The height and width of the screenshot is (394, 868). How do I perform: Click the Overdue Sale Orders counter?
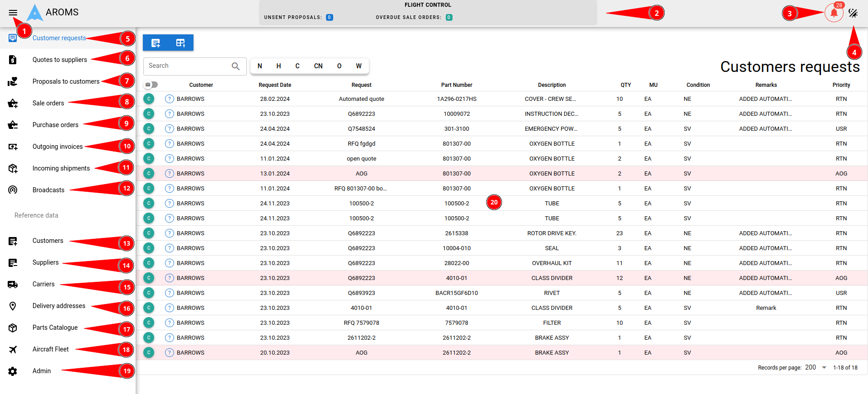point(449,18)
